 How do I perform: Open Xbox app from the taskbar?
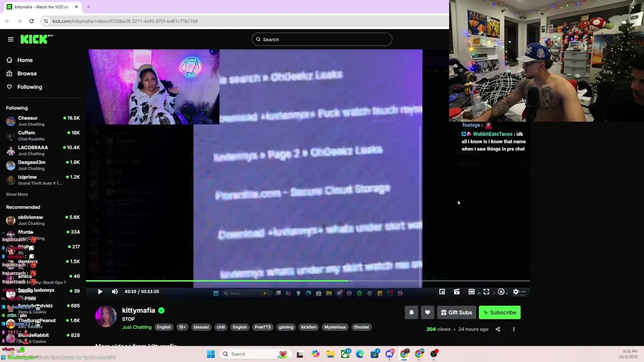tap(345, 354)
